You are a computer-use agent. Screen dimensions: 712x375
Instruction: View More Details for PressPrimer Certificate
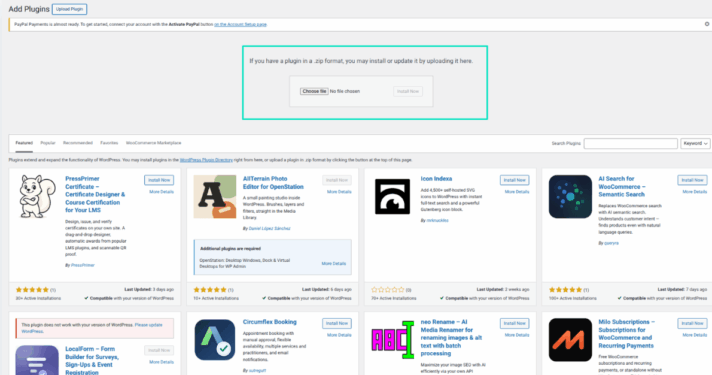tap(162, 192)
